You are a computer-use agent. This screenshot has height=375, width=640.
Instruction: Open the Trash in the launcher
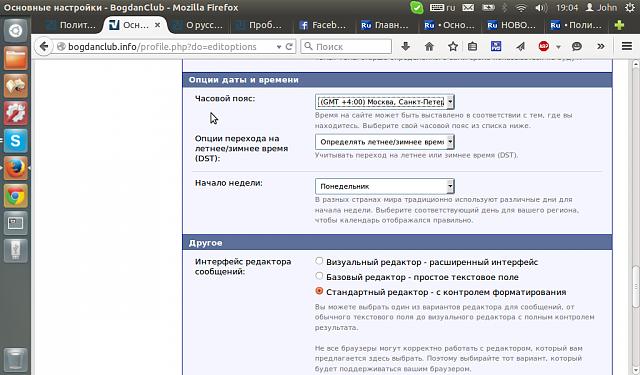(16, 359)
